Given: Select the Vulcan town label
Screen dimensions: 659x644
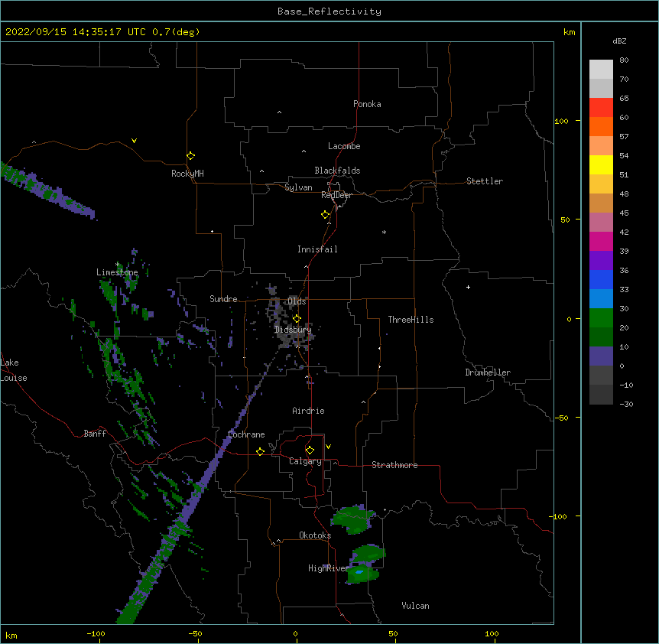Looking at the screenshot, I should click(415, 606).
